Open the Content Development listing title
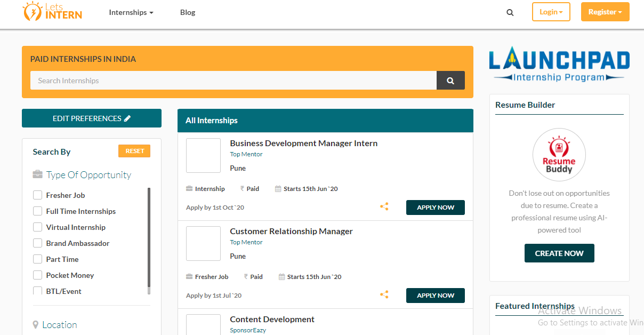 coord(272,319)
